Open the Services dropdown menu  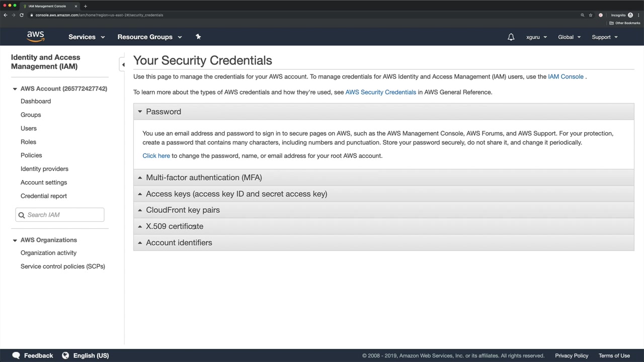(87, 37)
